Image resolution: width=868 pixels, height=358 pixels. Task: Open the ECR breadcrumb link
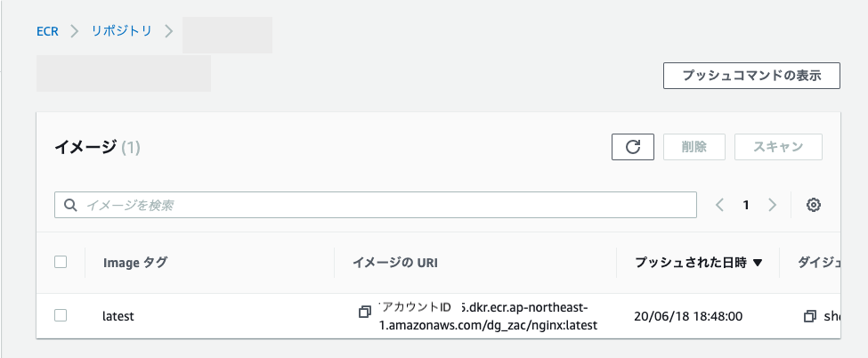click(47, 31)
